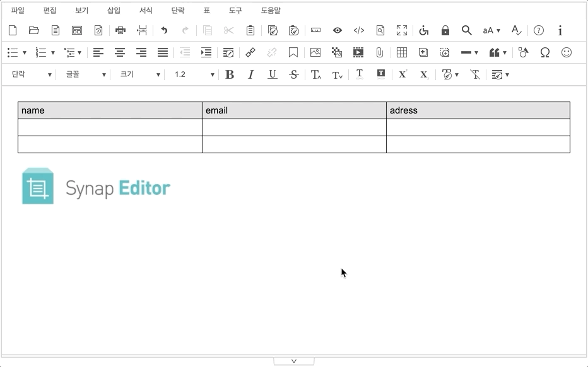Open the 단락 paragraph style dropdown
Screen dimensions: 588x367
pos(32,74)
